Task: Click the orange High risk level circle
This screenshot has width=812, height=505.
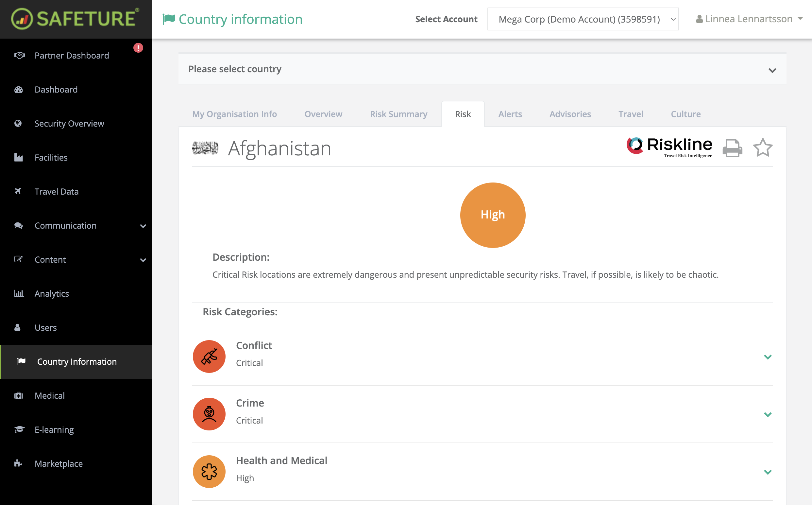Action: point(493,215)
